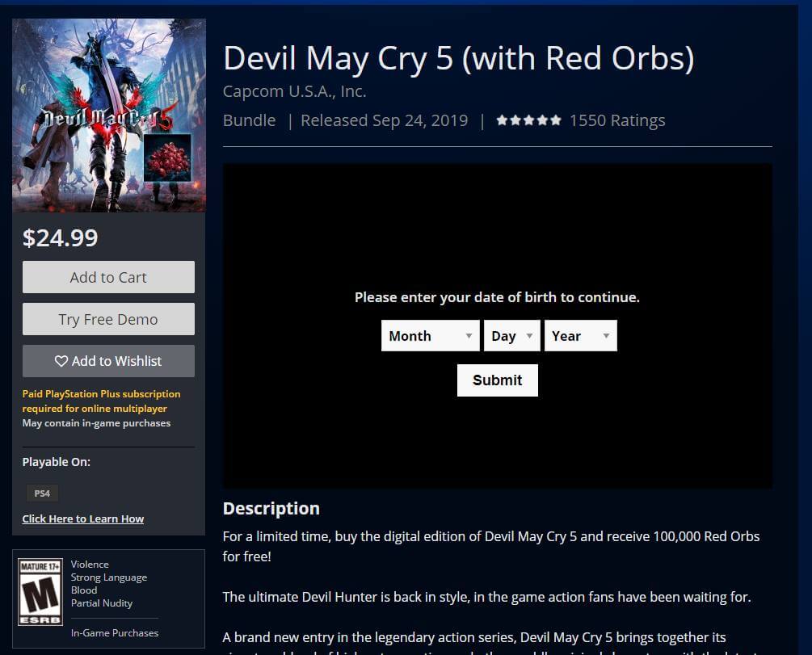
Task: Click the Devil May Cry 5 cover art
Action: (109, 115)
